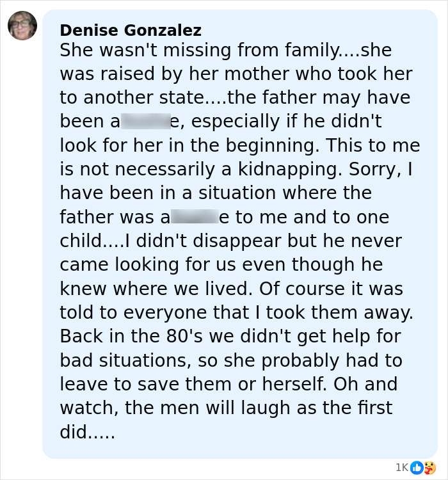Viewport: 448px width, 480px height.
Task: Click the first blurred word after "been a"
Action: pos(145,121)
